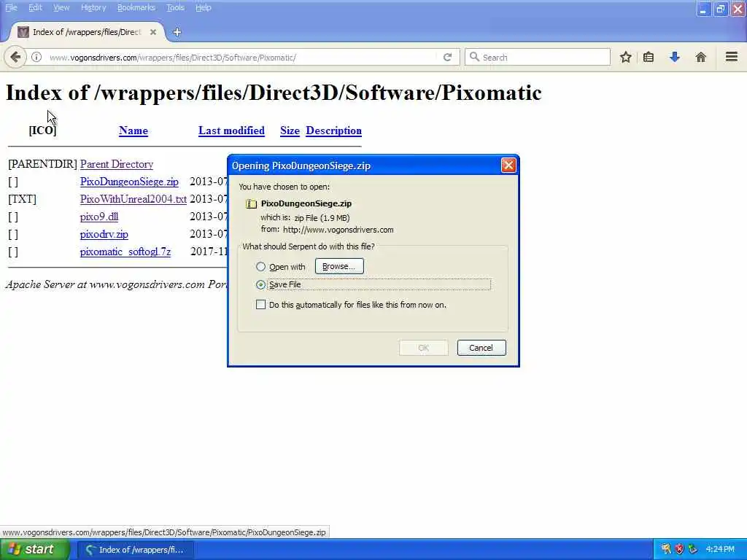Close the Index of /wrappers tab
The width and height of the screenshot is (747, 560).
[x=153, y=32]
